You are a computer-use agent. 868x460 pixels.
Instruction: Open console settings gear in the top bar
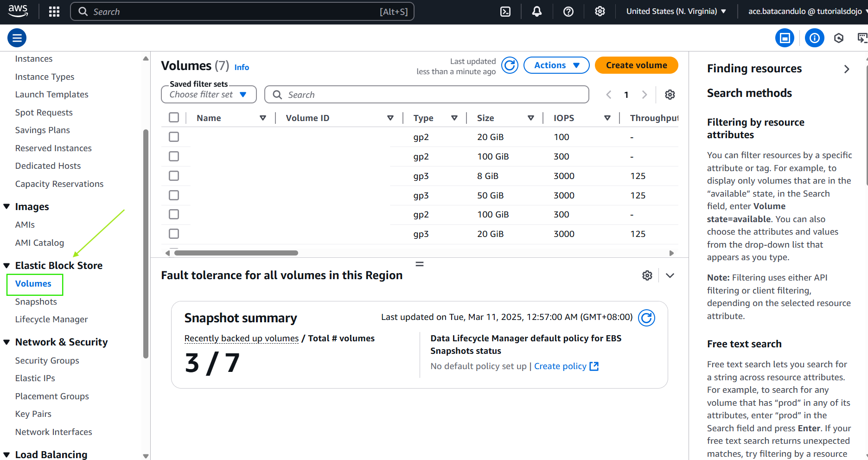(600, 12)
